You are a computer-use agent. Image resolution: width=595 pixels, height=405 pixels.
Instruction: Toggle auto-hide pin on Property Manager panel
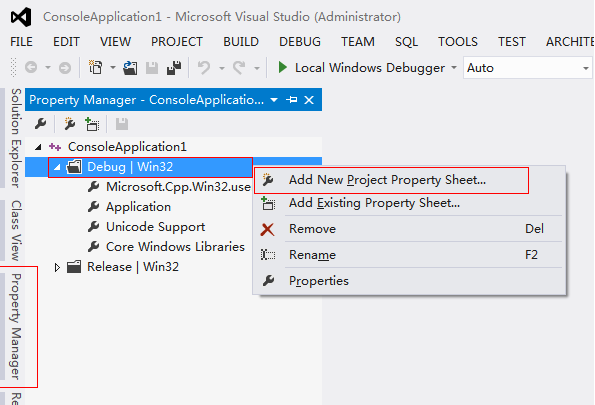click(x=291, y=100)
